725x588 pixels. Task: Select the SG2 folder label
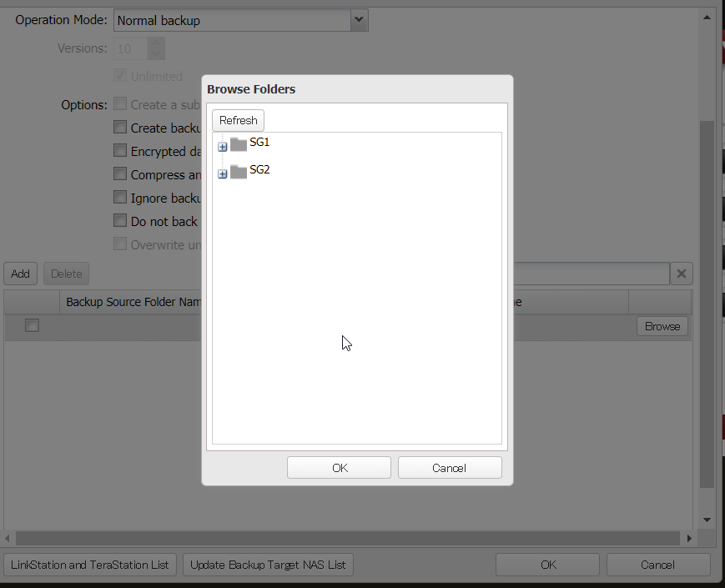point(259,169)
